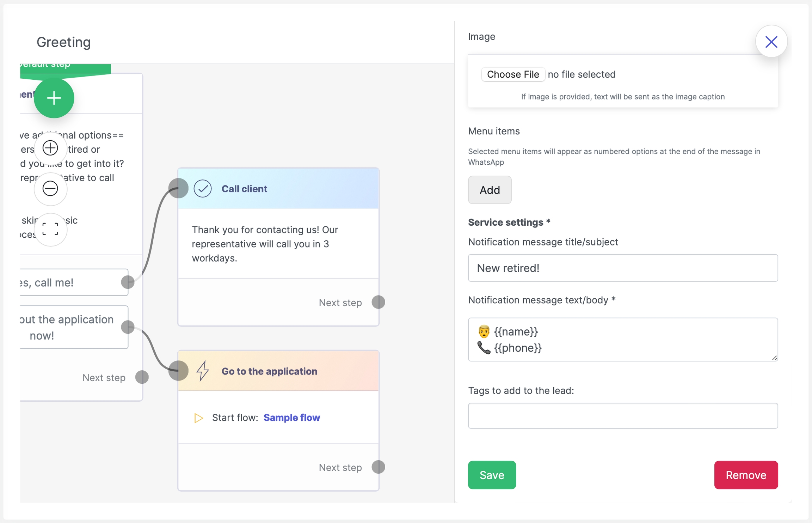Click the Choose File button

pos(512,74)
